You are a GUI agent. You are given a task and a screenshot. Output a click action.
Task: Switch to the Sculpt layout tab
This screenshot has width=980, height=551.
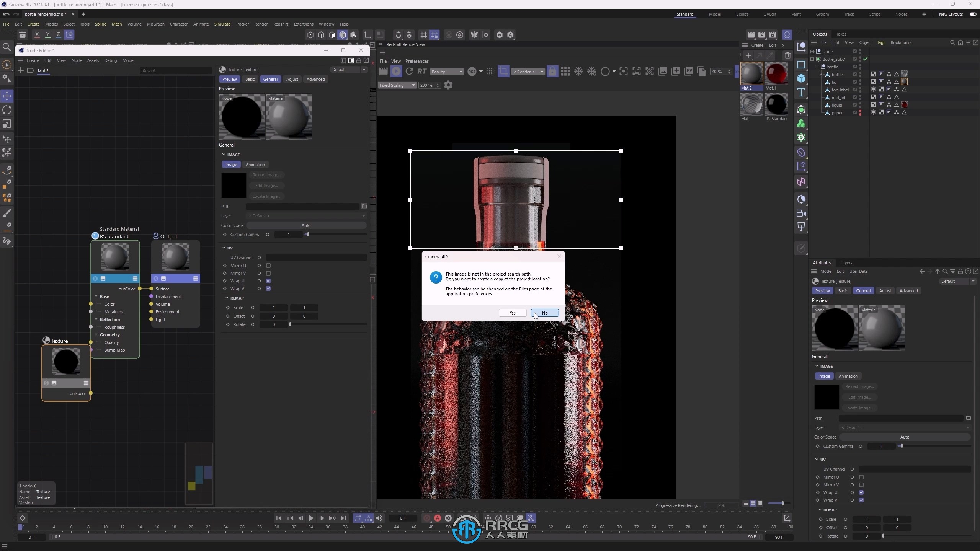coord(742,14)
